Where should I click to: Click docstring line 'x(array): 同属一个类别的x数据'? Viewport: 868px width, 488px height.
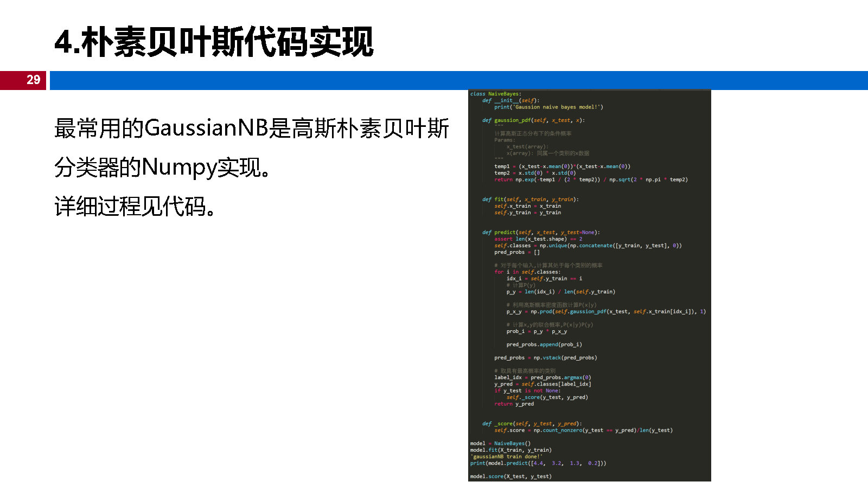point(548,153)
